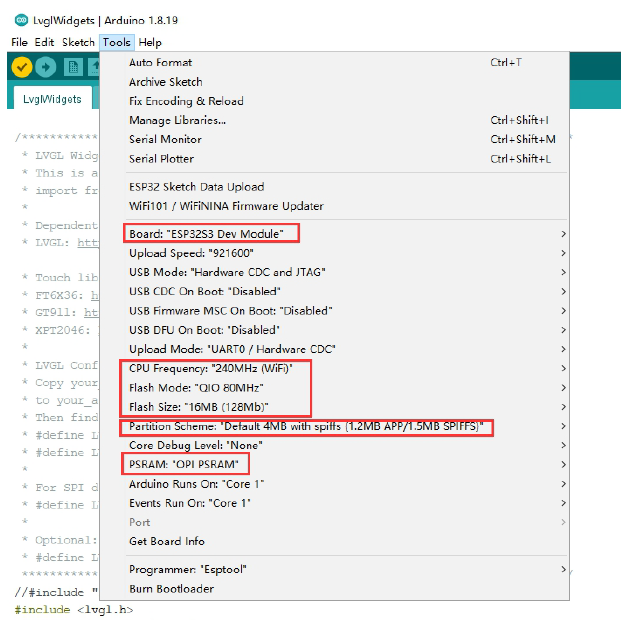Click the '* Dependent' comment line
Viewport: 621px width, 620px height.
(60, 225)
